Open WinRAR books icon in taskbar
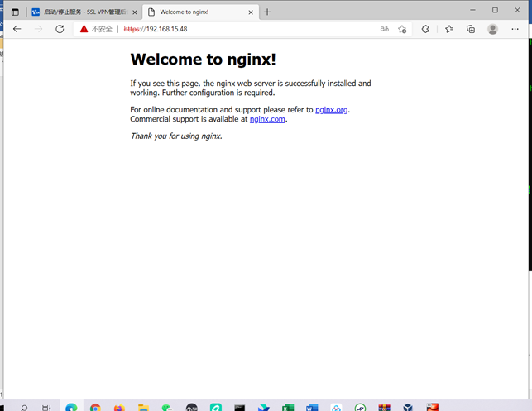This screenshot has width=532, height=411. pos(384,407)
